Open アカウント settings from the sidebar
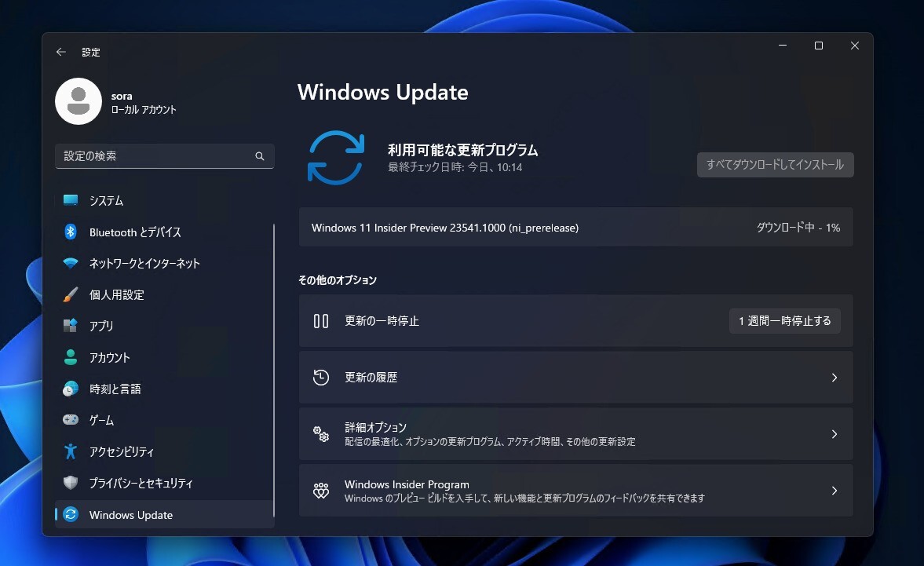Screen dimensions: 924x566 [69, 357]
